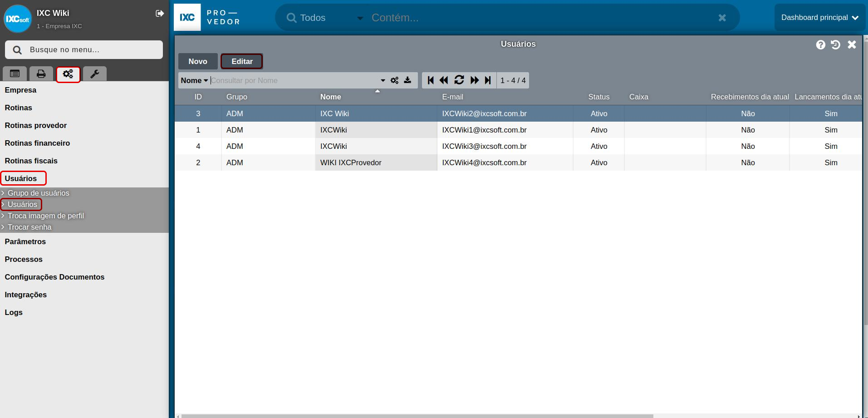Viewport: 868px width, 418px height.
Task: Open the search options caret dropdown
Action: (x=383, y=80)
